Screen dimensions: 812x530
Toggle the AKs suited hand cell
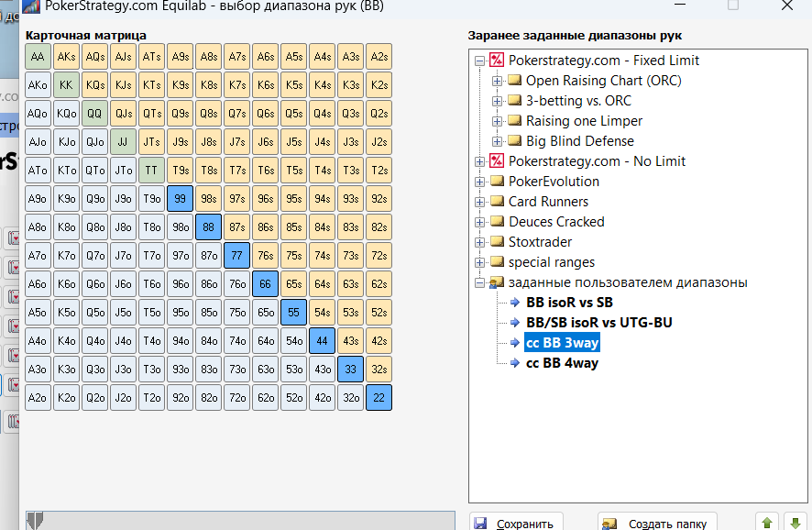click(x=66, y=57)
